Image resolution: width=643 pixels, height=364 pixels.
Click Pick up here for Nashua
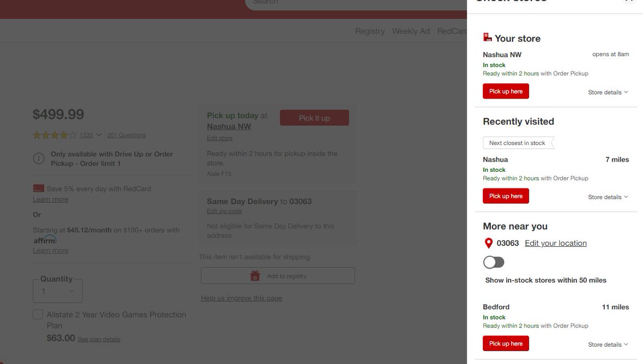point(506,196)
